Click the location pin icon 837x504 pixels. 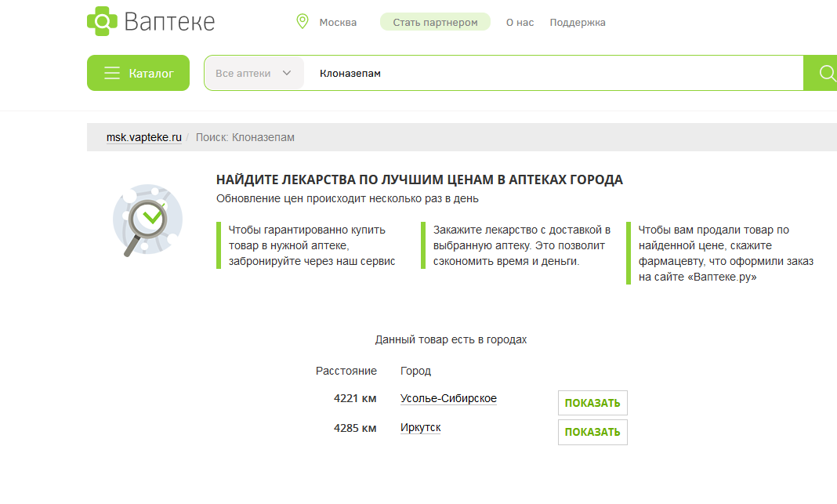[303, 21]
